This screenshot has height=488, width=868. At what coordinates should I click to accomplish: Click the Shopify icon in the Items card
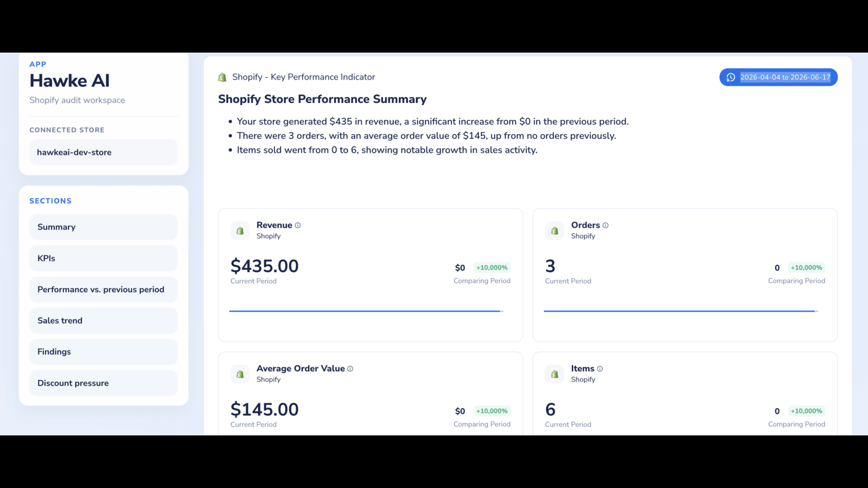click(554, 374)
